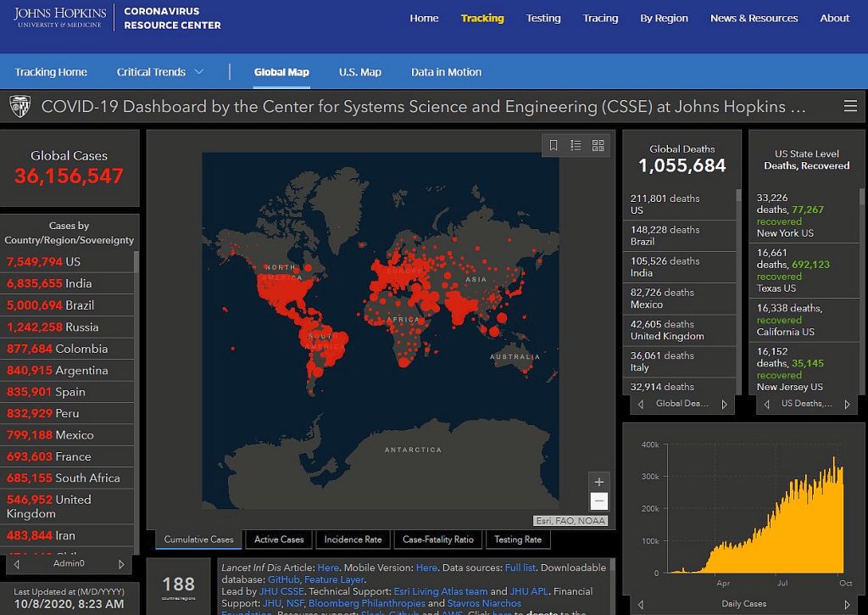Select Iran row with 483,844 cases
This screenshot has height=615, width=868.
tap(68, 536)
